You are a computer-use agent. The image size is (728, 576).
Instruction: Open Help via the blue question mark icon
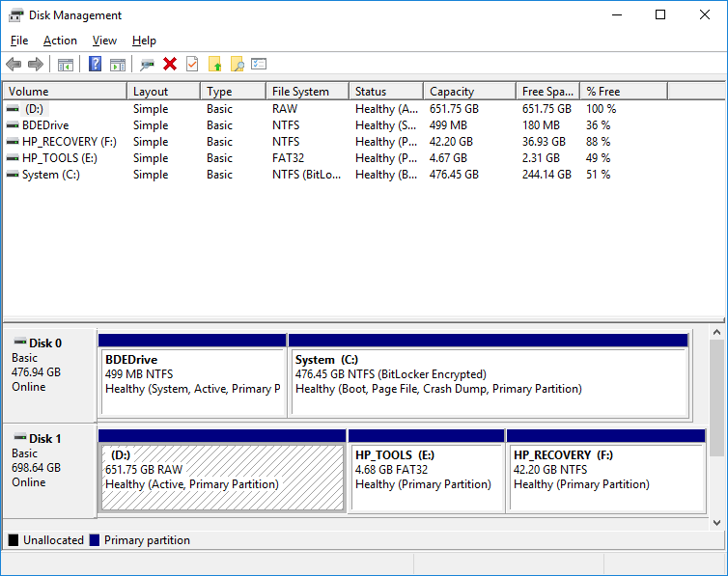[x=96, y=65]
